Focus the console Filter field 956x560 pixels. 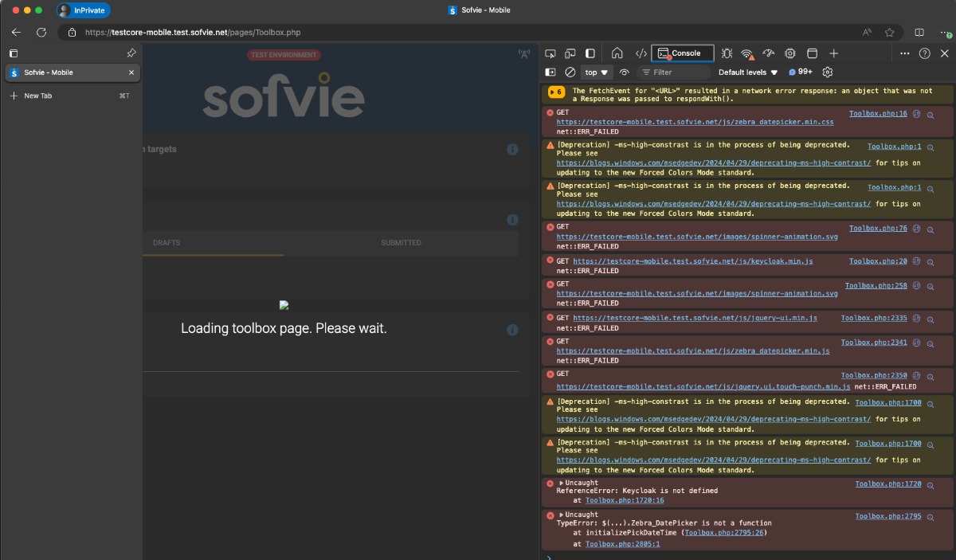[x=673, y=72]
